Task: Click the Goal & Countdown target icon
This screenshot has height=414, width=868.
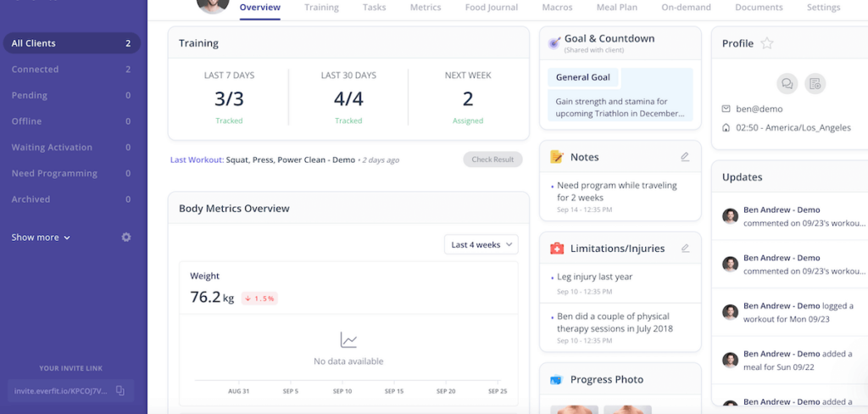Action: click(554, 42)
